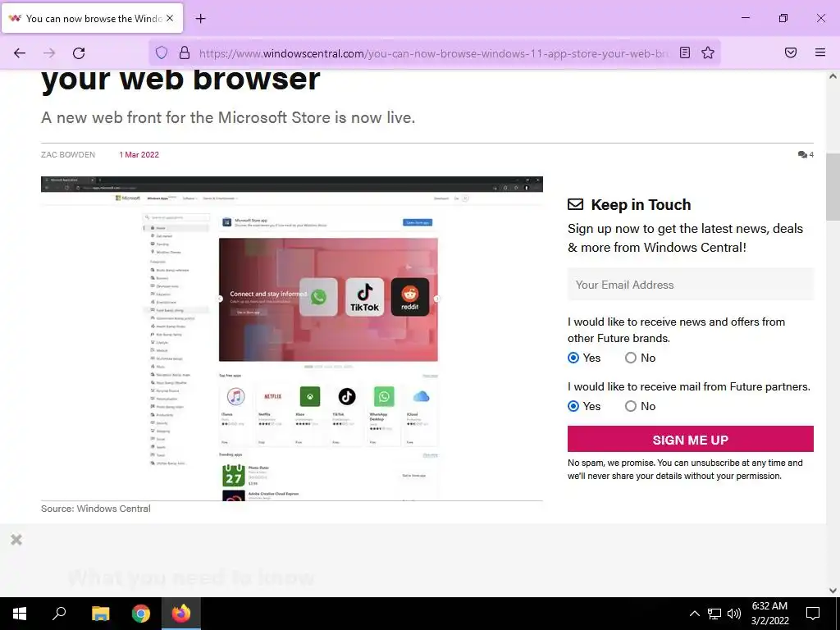
Task: Click scrollbar down arrow
Action: coord(833,591)
